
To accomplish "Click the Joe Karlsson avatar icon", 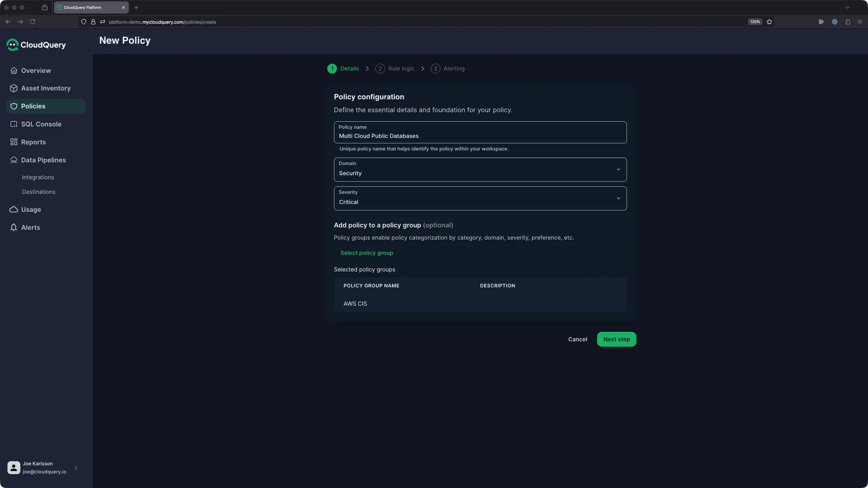I will tap(14, 468).
